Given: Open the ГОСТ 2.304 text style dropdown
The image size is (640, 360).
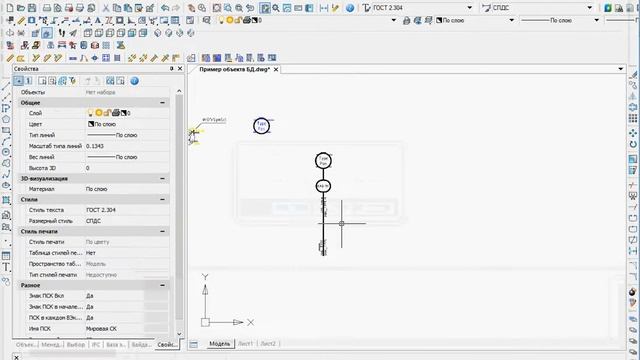Looking at the screenshot, I should coord(469,8).
